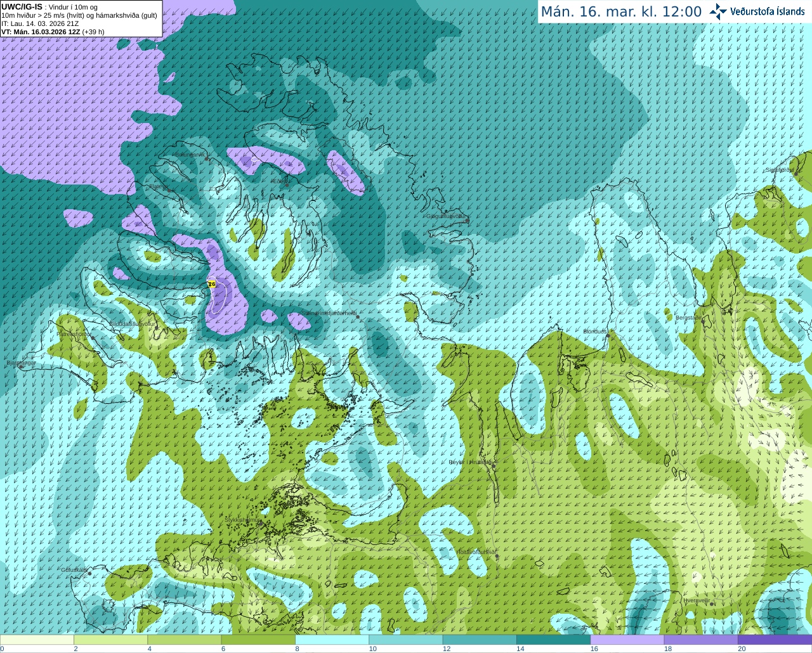
Task: Click the Hveravellir place label
Action: click(x=697, y=600)
